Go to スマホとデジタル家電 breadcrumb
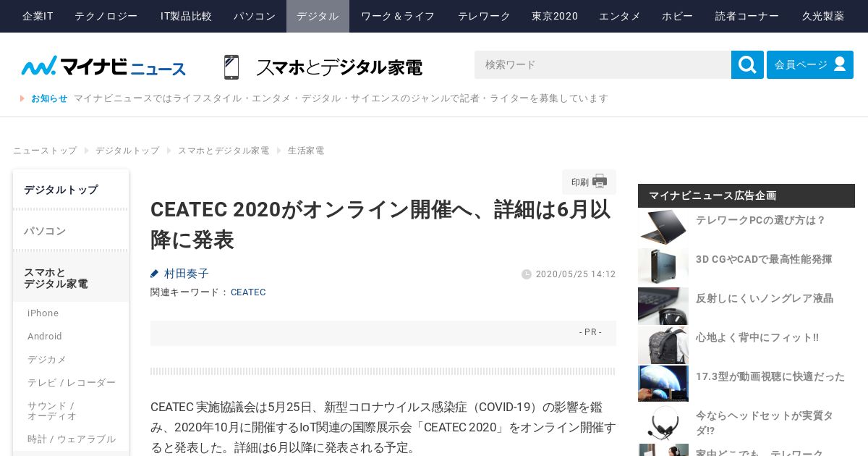The width and height of the screenshot is (868, 456). (x=224, y=151)
